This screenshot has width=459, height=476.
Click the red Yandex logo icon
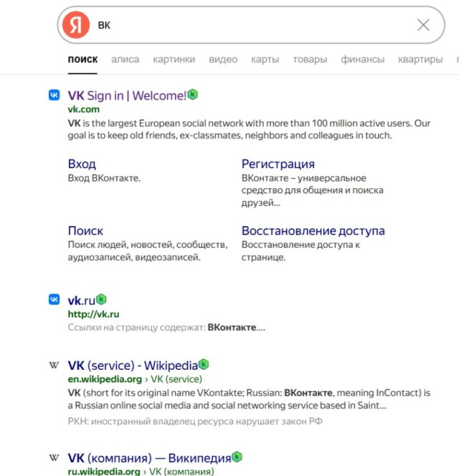pyautogui.click(x=76, y=25)
